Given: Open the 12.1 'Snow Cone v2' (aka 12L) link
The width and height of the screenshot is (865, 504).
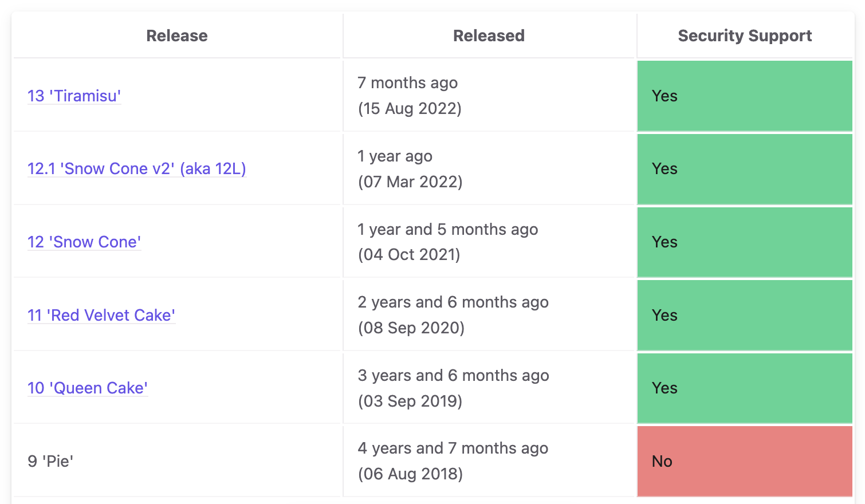Looking at the screenshot, I should tap(137, 168).
